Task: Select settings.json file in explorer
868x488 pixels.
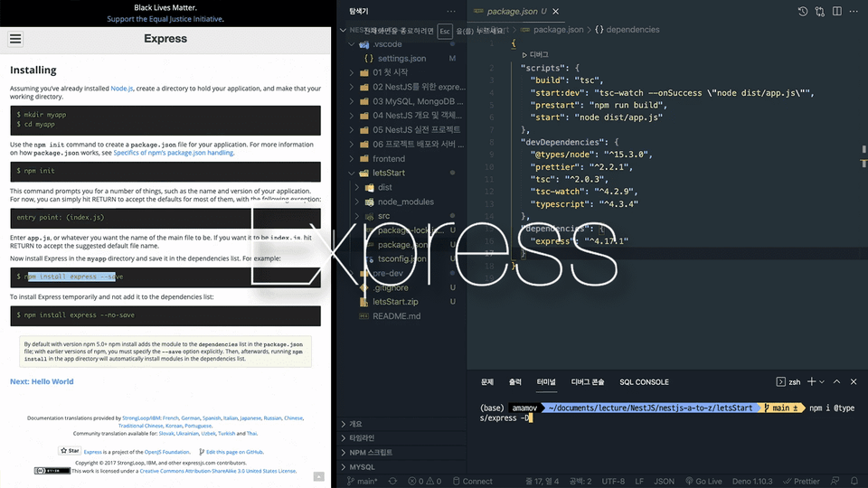Action: click(401, 58)
